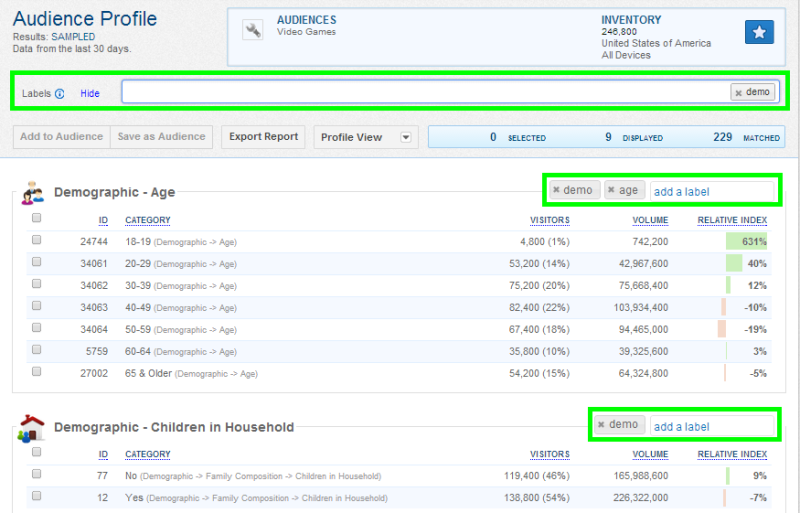Click '0 SELECTED' counter
The image size is (800, 513).
(x=518, y=137)
